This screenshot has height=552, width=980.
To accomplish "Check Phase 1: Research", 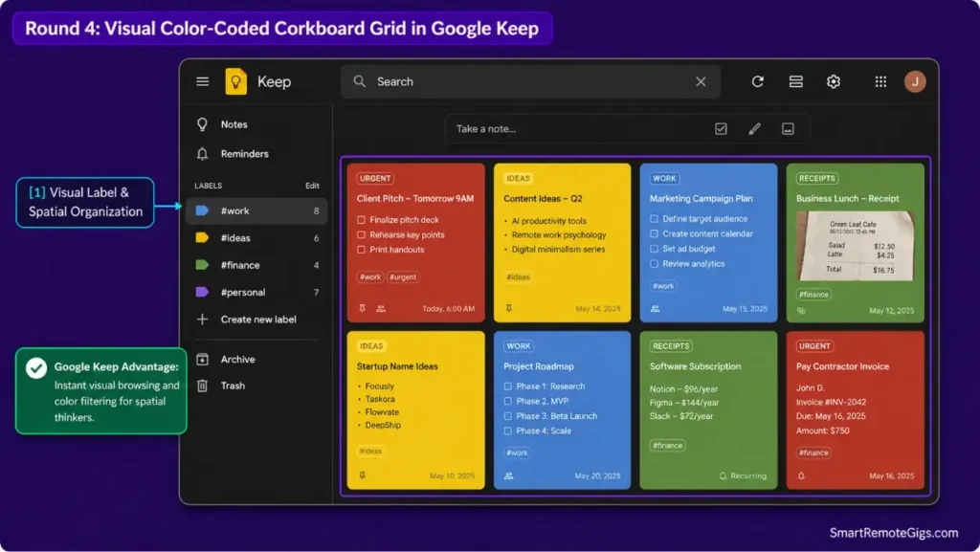I will [x=507, y=386].
